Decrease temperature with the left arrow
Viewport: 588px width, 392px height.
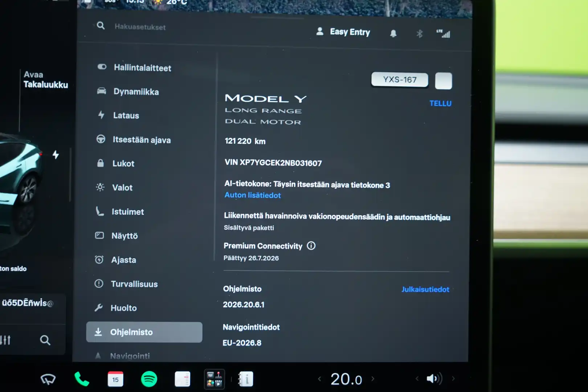319,379
